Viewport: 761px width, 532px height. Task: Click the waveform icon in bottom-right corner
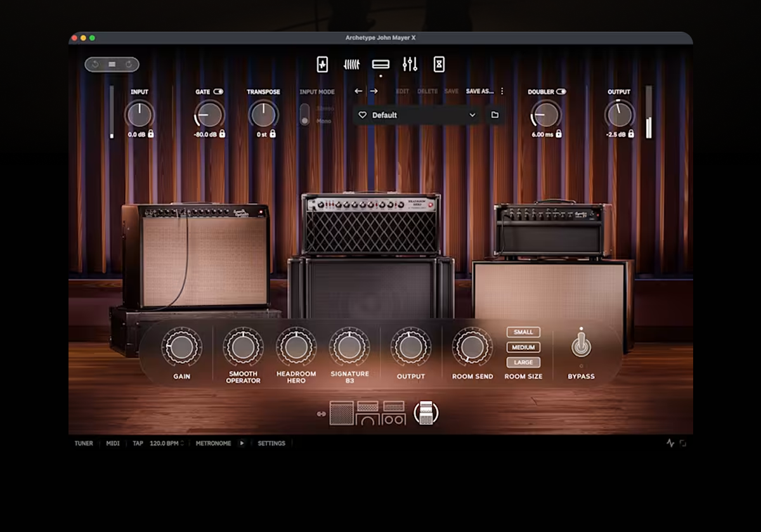pyautogui.click(x=670, y=443)
